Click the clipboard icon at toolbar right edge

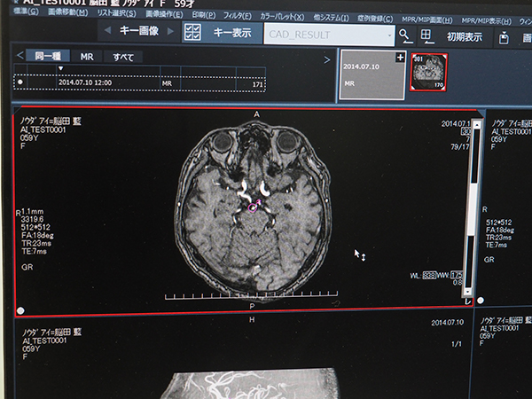(x=505, y=37)
